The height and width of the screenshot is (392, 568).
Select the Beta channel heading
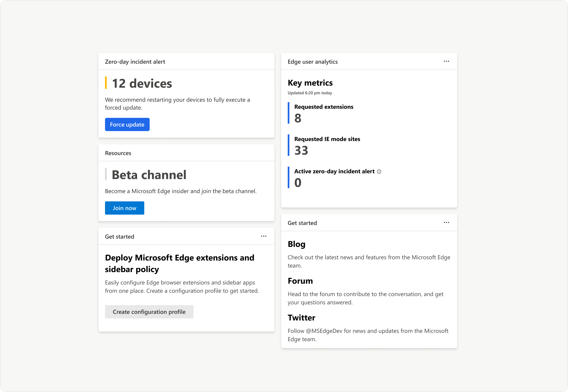(x=149, y=175)
